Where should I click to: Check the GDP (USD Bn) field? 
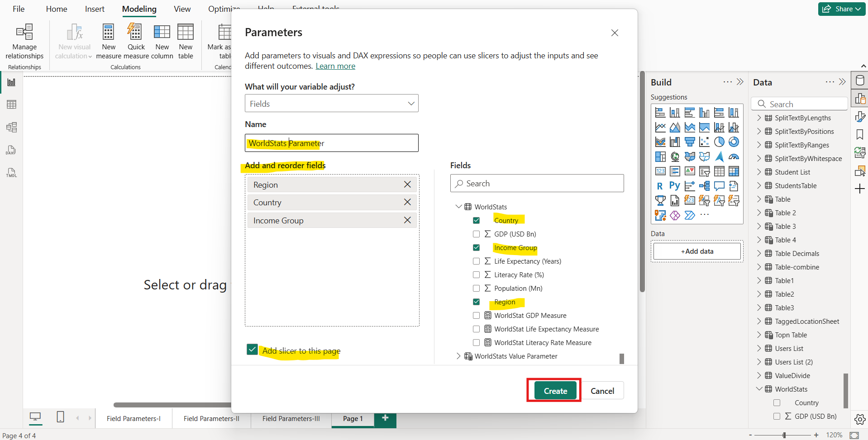coord(477,234)
